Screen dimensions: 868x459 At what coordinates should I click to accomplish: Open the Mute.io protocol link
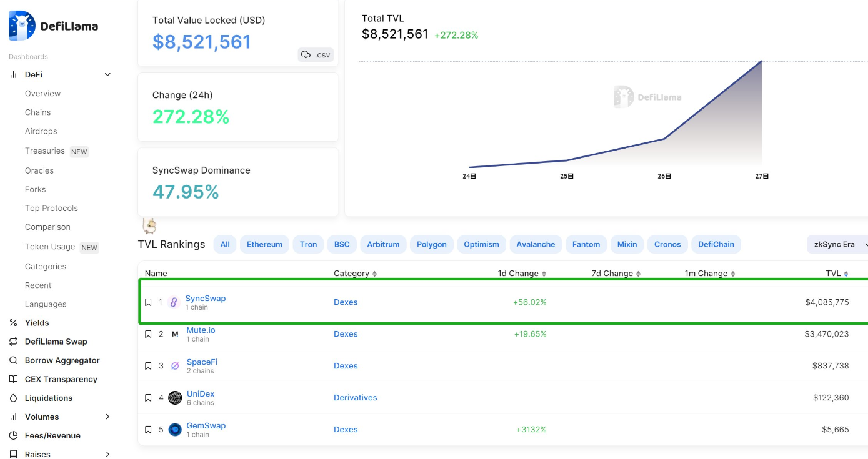(201, 330)
